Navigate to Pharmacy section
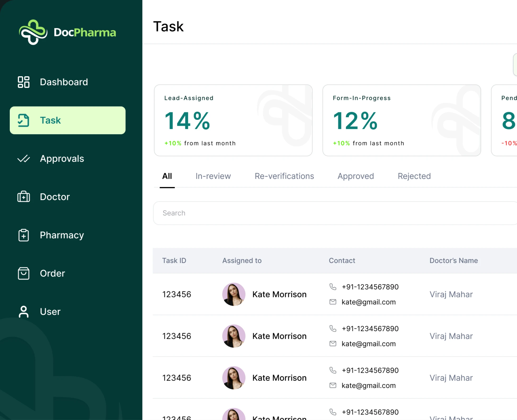 62,235
